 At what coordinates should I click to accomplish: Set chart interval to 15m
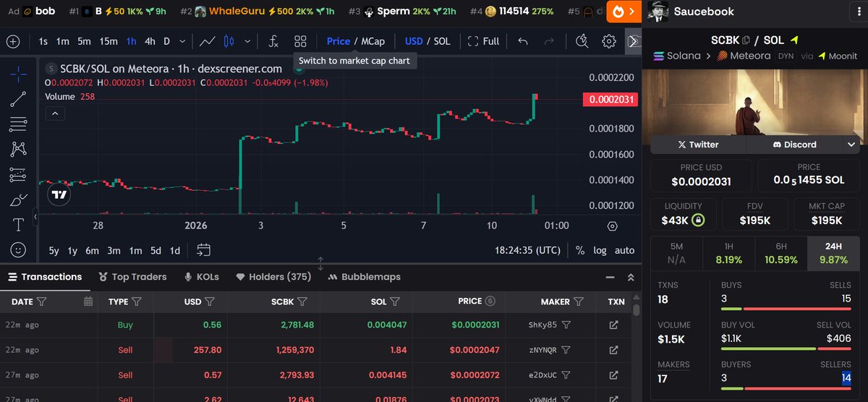109,41
